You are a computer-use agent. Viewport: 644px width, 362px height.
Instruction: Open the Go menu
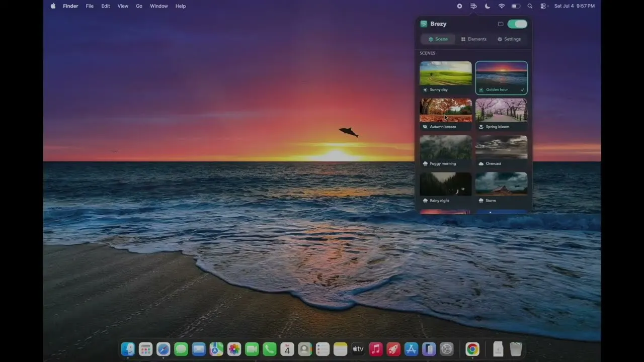point(139,6)
